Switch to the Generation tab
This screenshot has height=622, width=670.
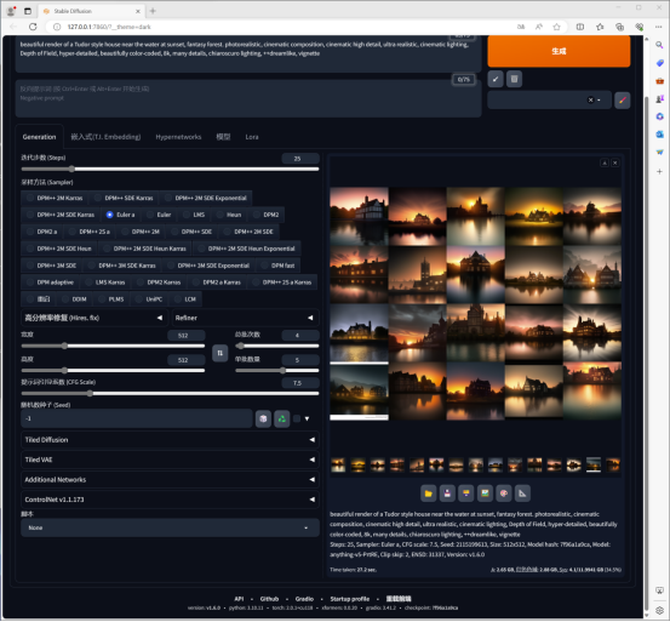click(x=39, y=137)
